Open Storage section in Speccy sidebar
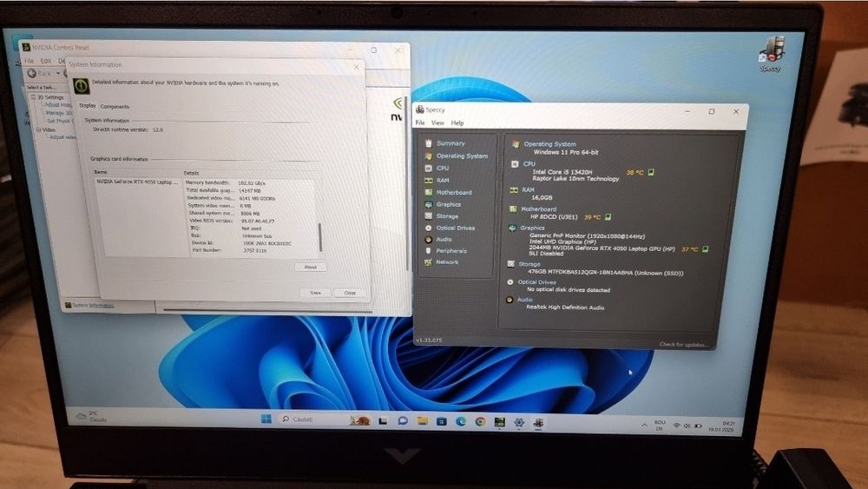This screenshot has height=489, width=868. (447, 216)
